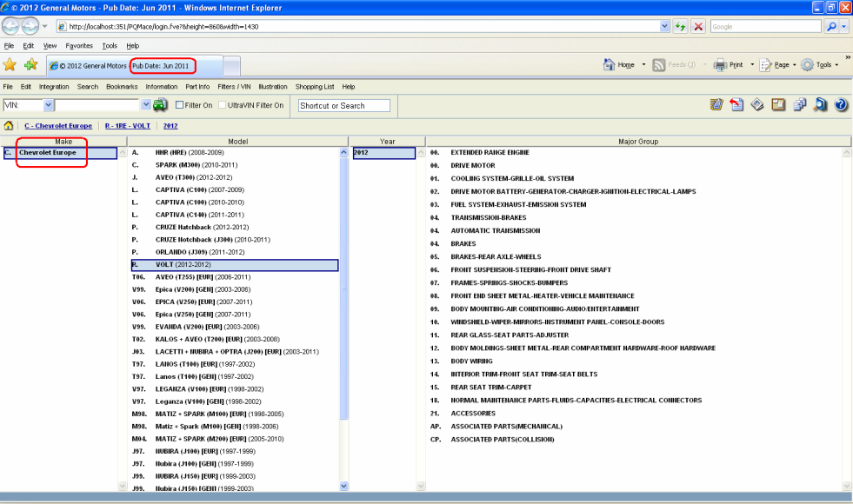The height and width of the screenshot is (504, 853).
Task: Open major group REAR SEAT TRIM-CARPET
Action: [490, 387]
